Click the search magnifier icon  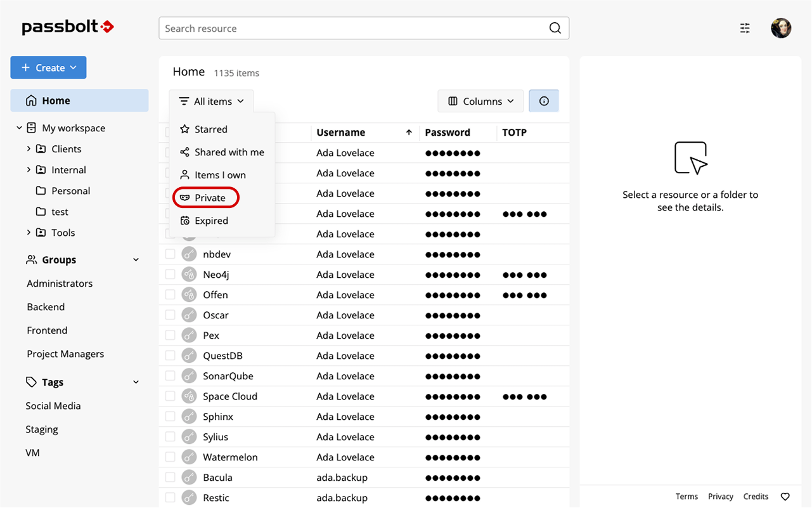(555, 28)
